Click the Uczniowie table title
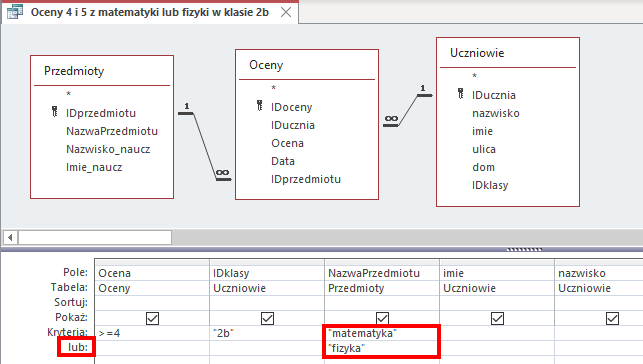Screen dimensions: 643x364 coord(477,53)
